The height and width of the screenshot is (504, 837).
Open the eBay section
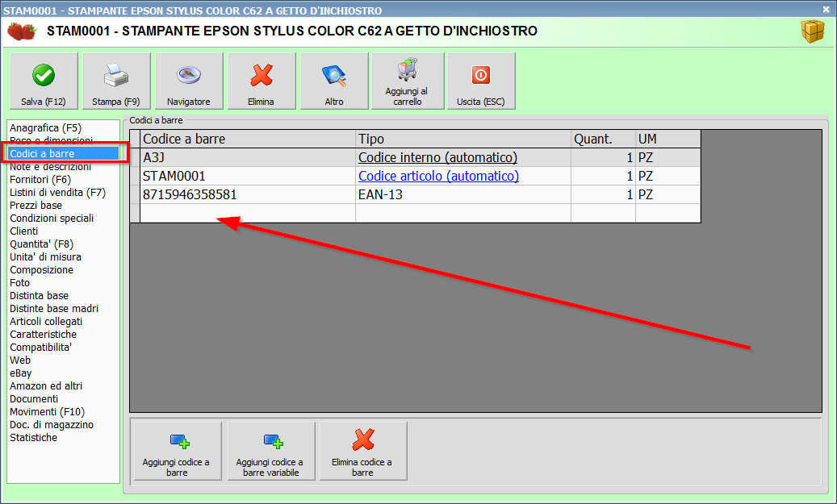coord(21,373)
